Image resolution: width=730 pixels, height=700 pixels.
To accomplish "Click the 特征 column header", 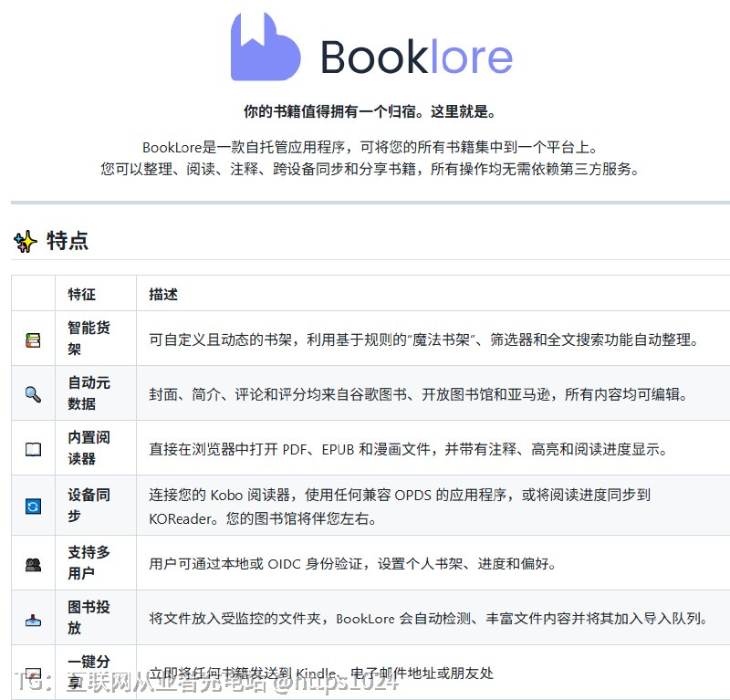I will [x=82, y=295].
